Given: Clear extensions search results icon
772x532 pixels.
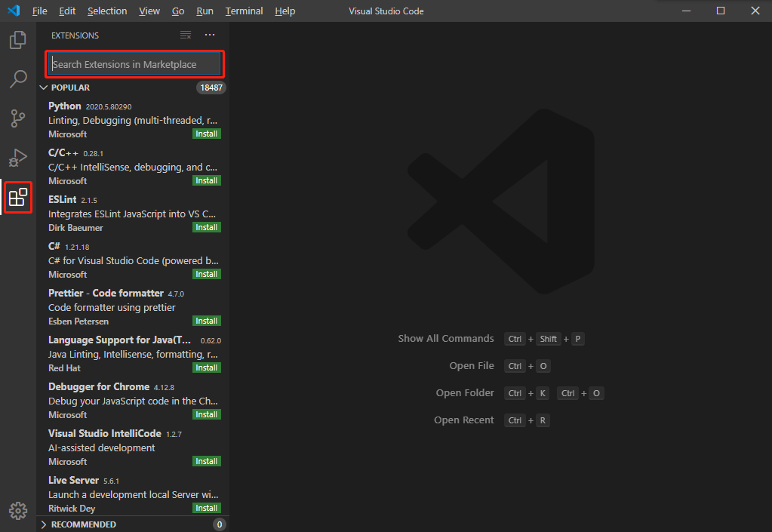Looking at the screenshot, I should [186, 35].
